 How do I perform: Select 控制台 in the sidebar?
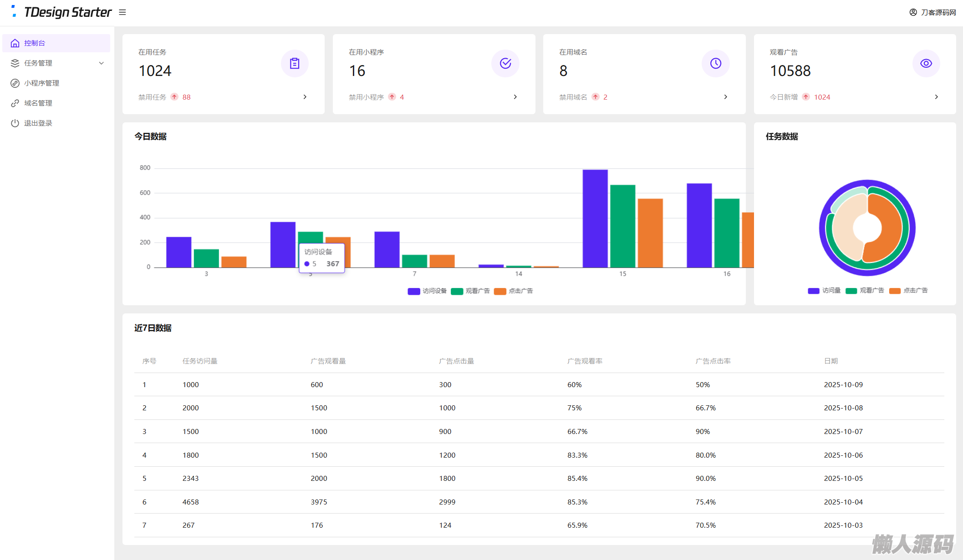click(35, 43)
